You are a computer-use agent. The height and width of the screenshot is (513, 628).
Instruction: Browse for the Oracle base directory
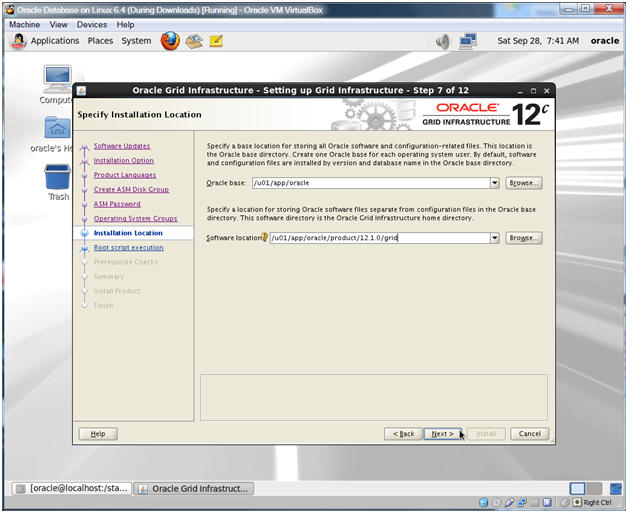tap(523, 183)
